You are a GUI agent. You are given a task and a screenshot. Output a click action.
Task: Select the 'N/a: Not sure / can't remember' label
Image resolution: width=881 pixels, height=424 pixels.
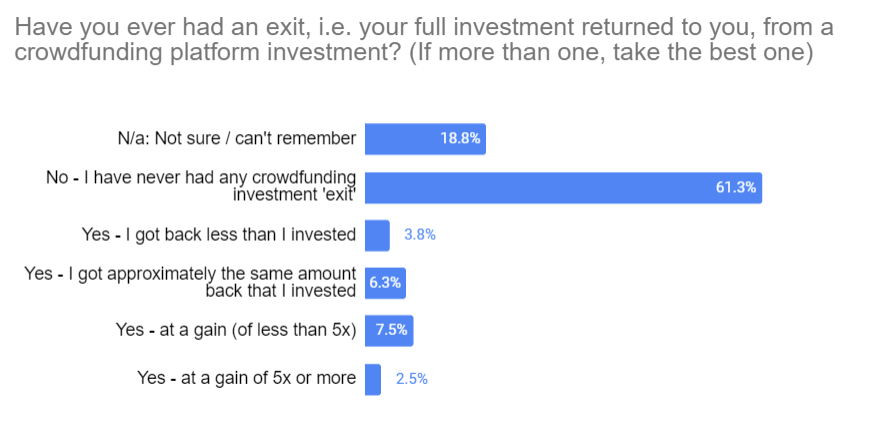[237, 139]
